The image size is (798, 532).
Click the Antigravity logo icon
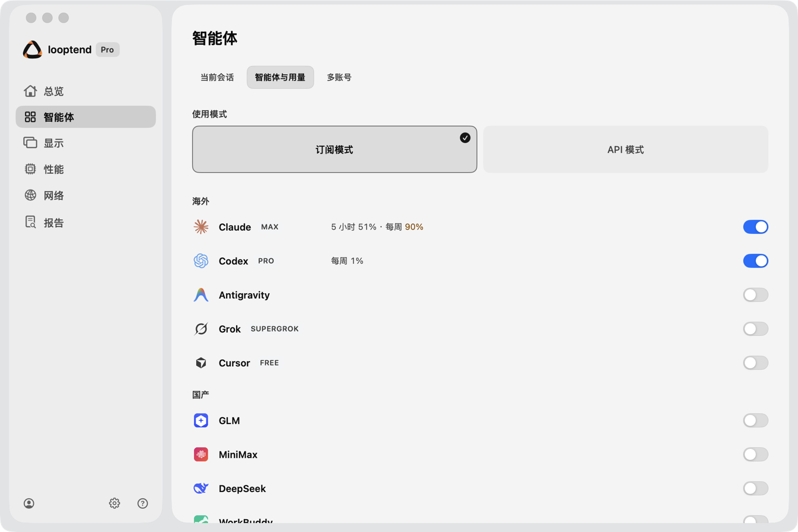(201, 295)
